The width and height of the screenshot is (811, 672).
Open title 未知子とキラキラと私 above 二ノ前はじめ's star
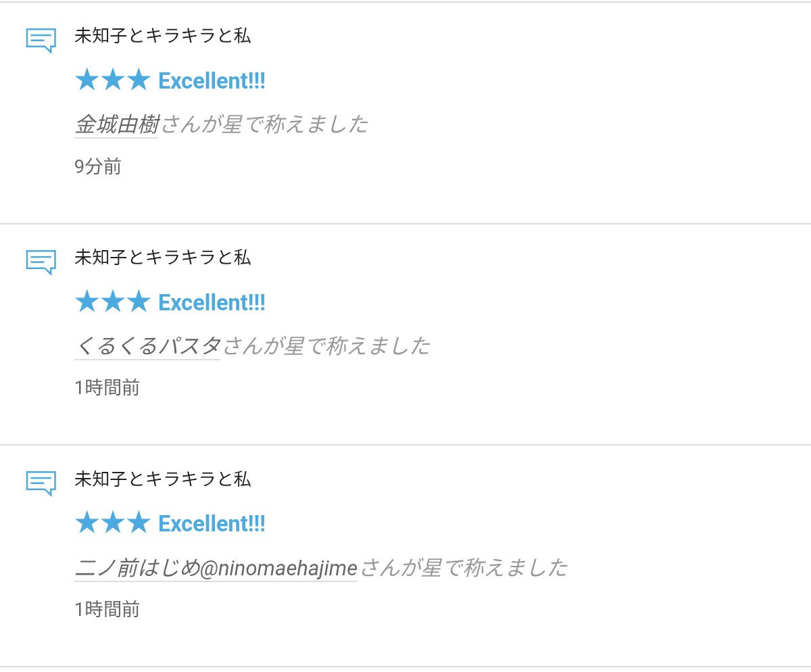162,479
